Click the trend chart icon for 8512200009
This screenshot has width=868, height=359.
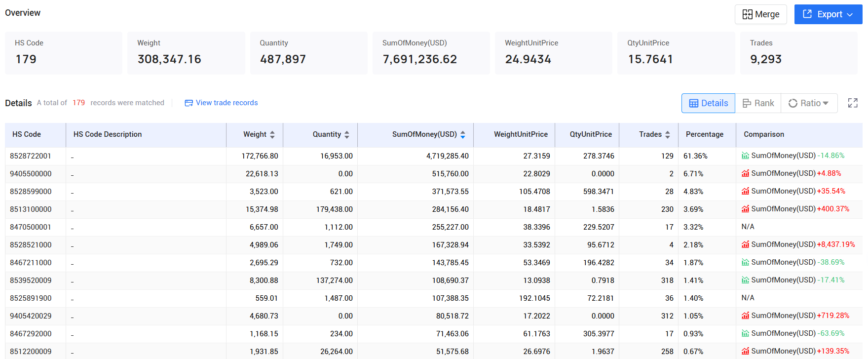click(x=745, y=351)
